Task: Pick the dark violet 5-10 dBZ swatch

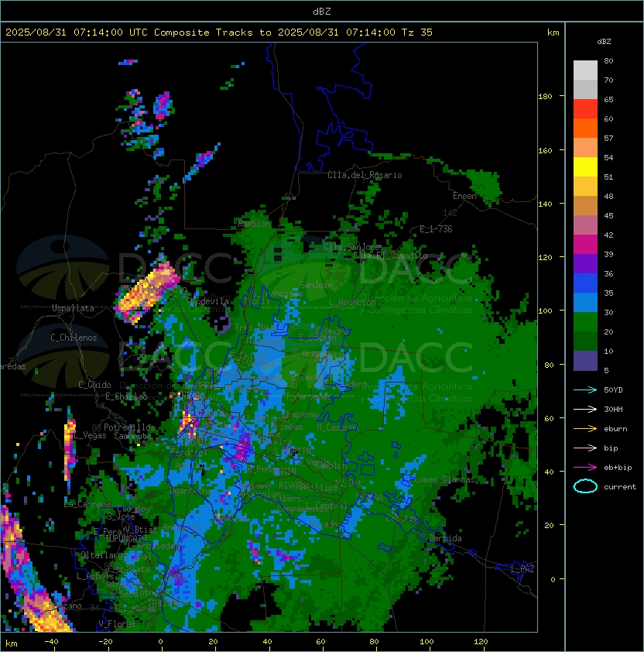Action: [x=585, y=361]
